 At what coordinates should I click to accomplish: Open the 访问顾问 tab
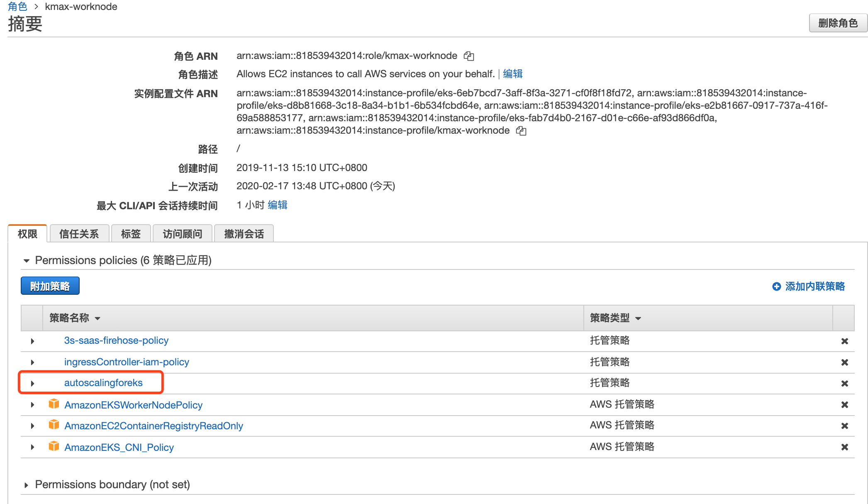point(183,234)
